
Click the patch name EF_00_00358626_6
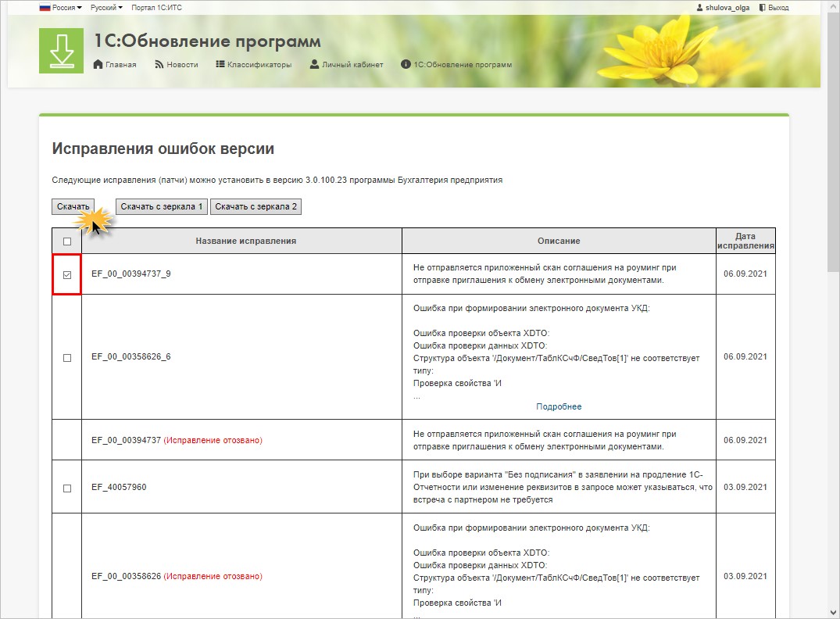131,357
